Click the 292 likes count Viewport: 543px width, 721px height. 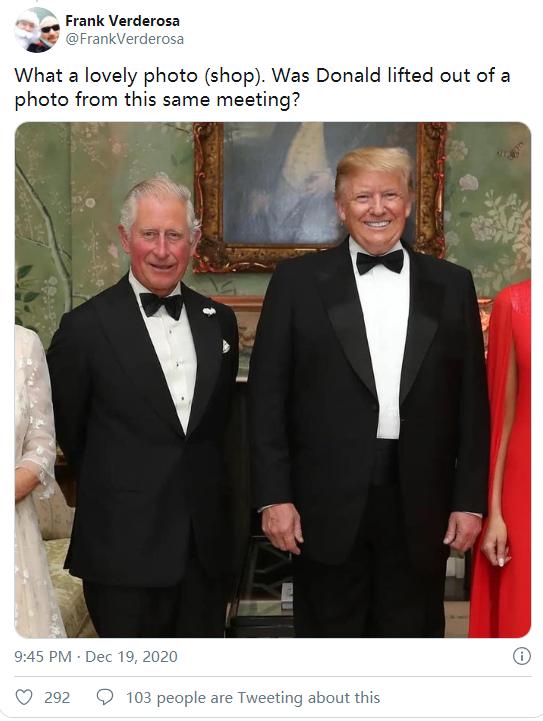(x=57, y=698)
